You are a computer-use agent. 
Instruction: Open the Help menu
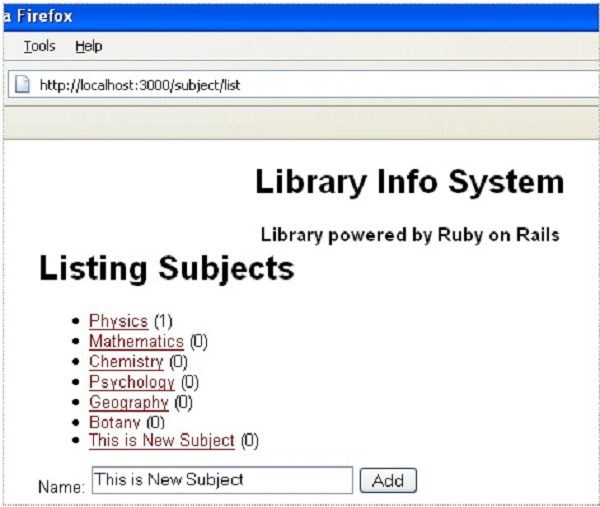88,46
